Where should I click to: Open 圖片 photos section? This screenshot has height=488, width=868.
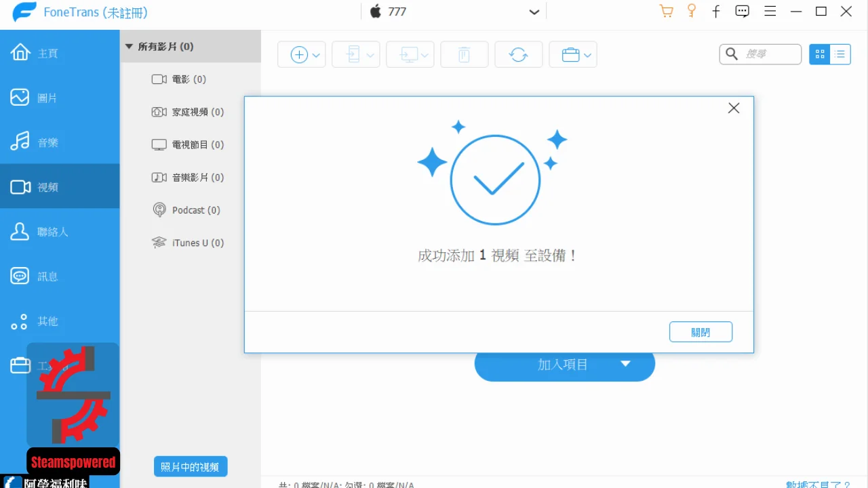click(x=60, y=98)
